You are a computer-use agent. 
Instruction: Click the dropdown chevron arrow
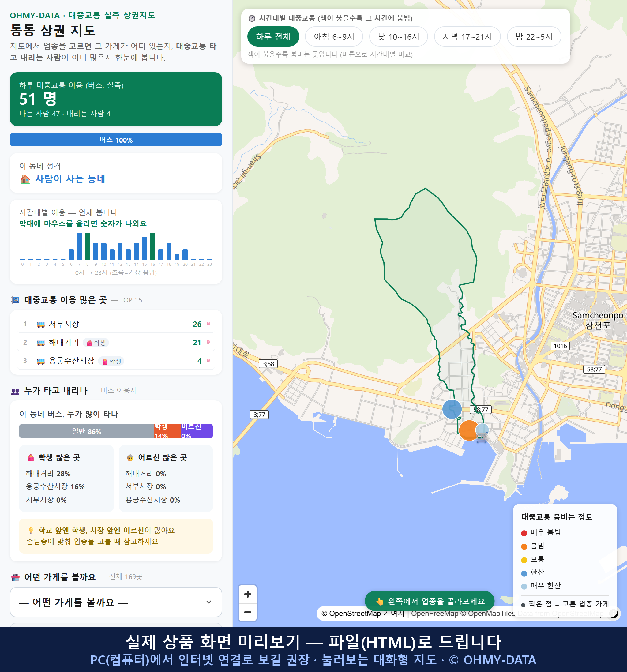(x=209, y=602)
